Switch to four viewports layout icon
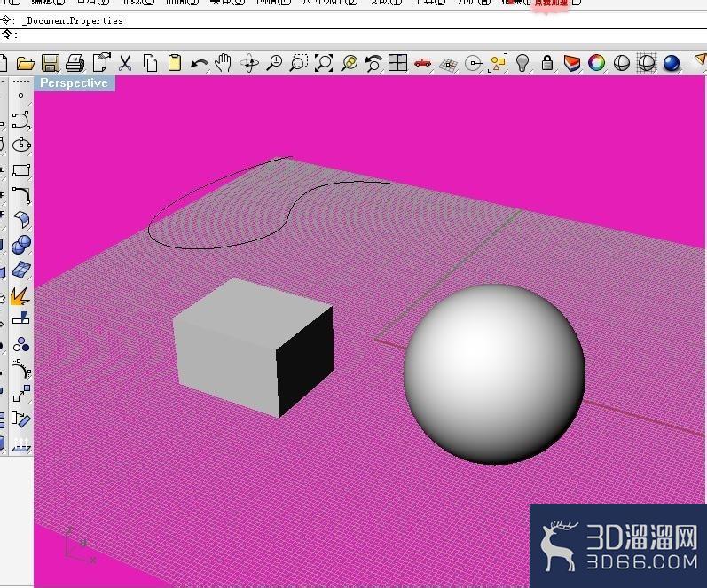The width and height of the screenshot is (707, 588). click(x=397, y=63)
